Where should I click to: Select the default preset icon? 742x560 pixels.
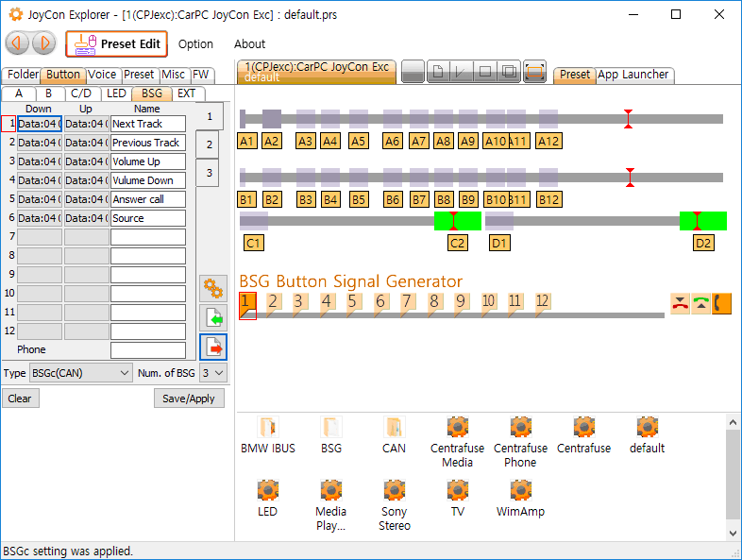point(648,435)
